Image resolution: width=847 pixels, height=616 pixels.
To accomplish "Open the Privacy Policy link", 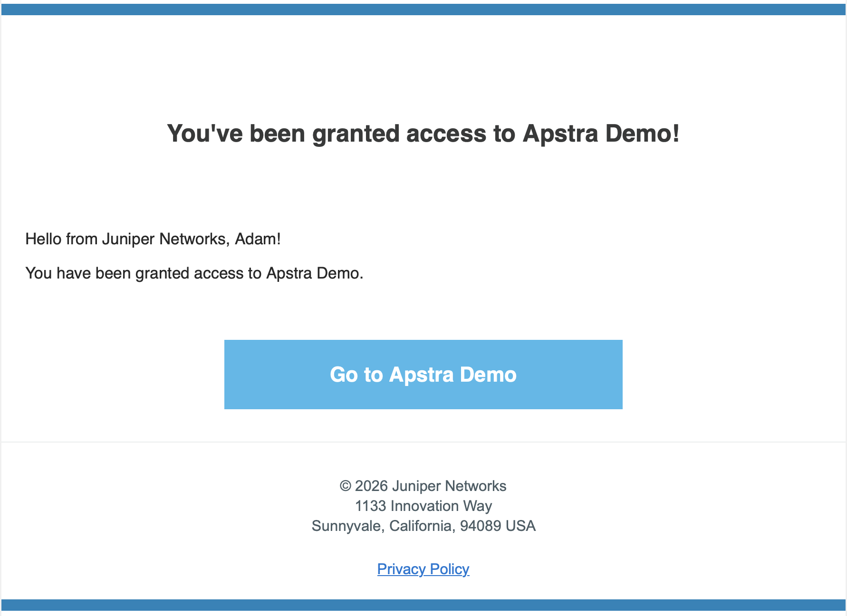I will [x=423, y=569].
